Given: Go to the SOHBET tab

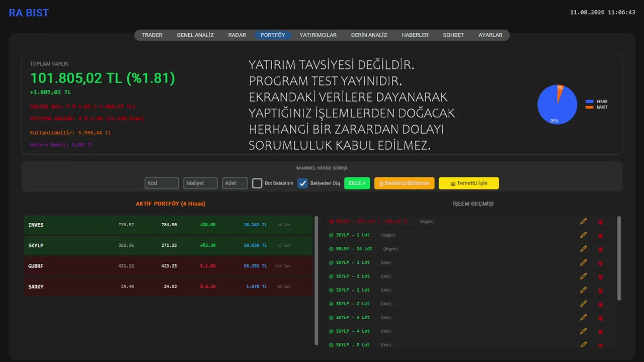Looking at the screenshot, I should (x=453, y=35).
